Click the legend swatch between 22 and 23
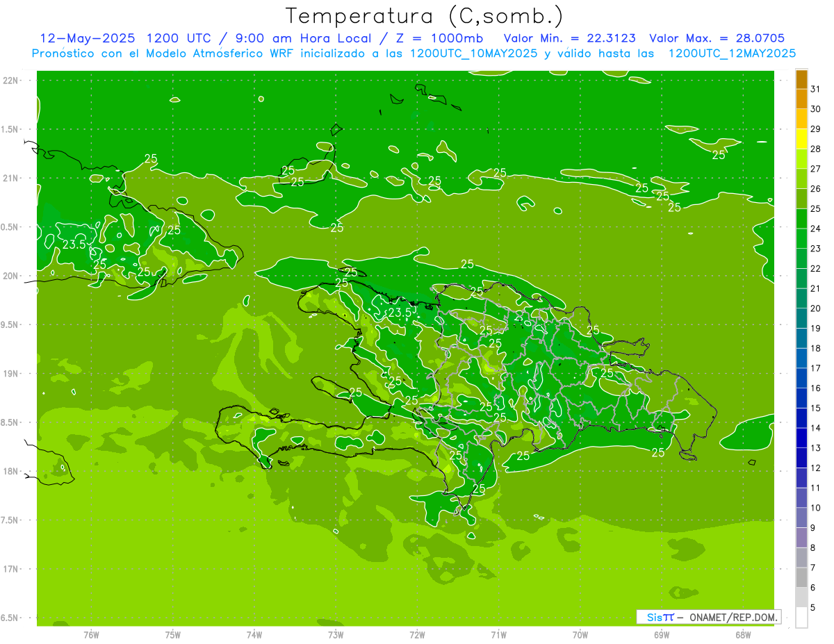Screen dimensions: 834x644 tap(801, 258)
